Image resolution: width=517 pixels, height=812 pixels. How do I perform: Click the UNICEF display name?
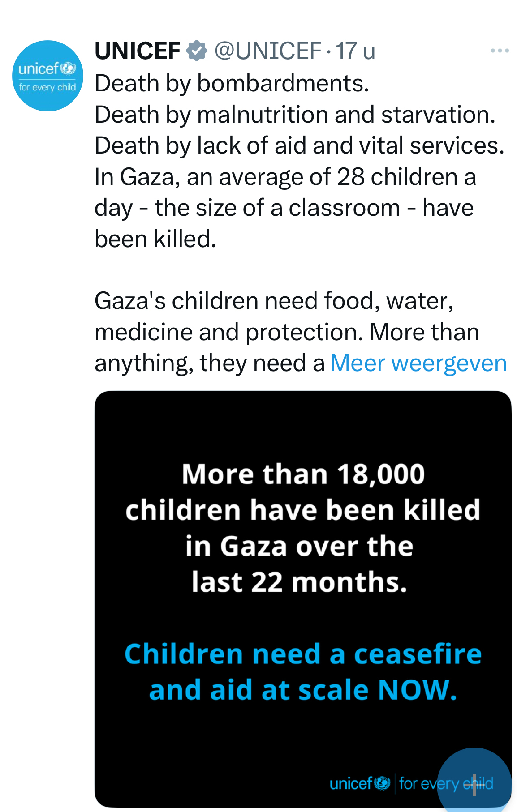click(138, 51)
